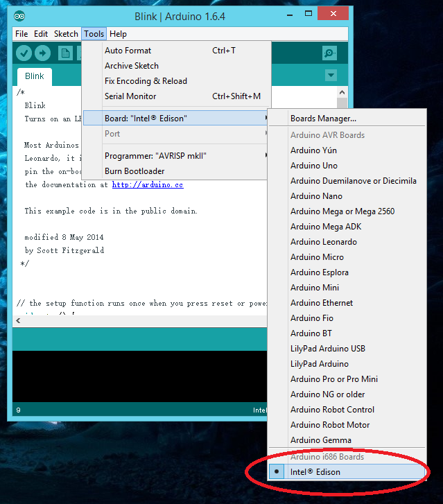443x504 pixels.
Task: Switch to the Blink sketch tab
Action: (x=35, y=76)
